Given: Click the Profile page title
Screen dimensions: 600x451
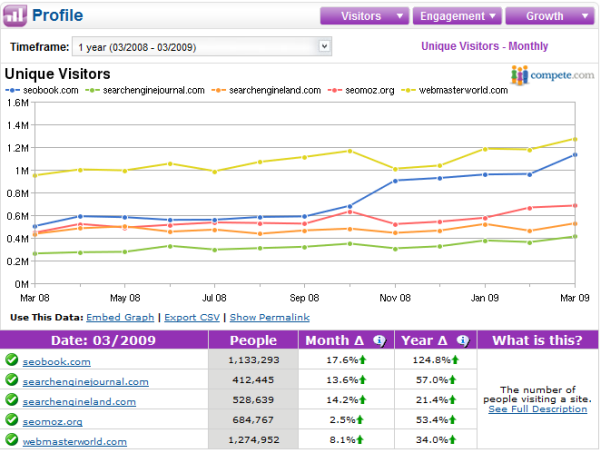Looking at the screenshot, I should point(57,16).
